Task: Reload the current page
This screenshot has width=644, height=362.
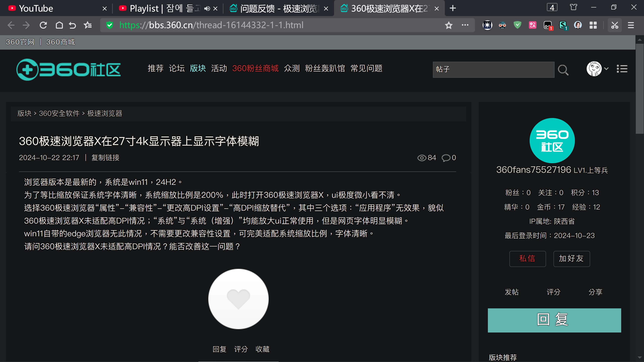Action: [43, 25]
